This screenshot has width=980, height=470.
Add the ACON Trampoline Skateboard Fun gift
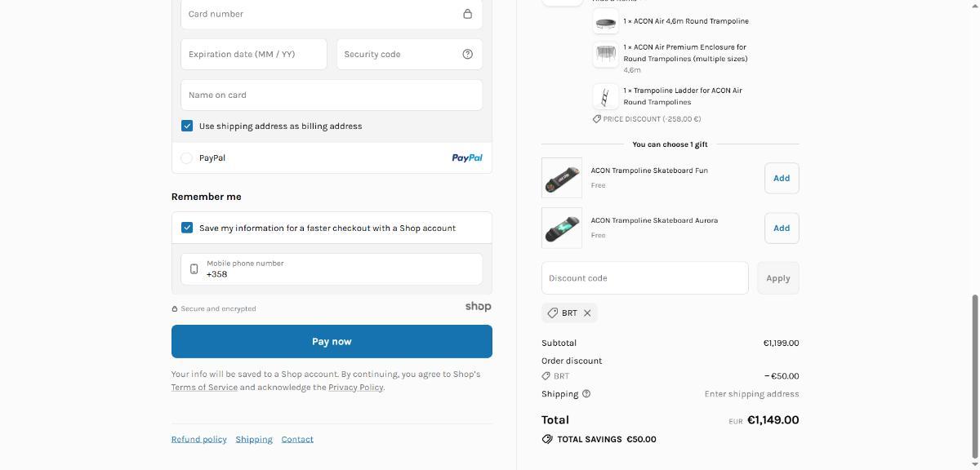[x=782, y=178]
